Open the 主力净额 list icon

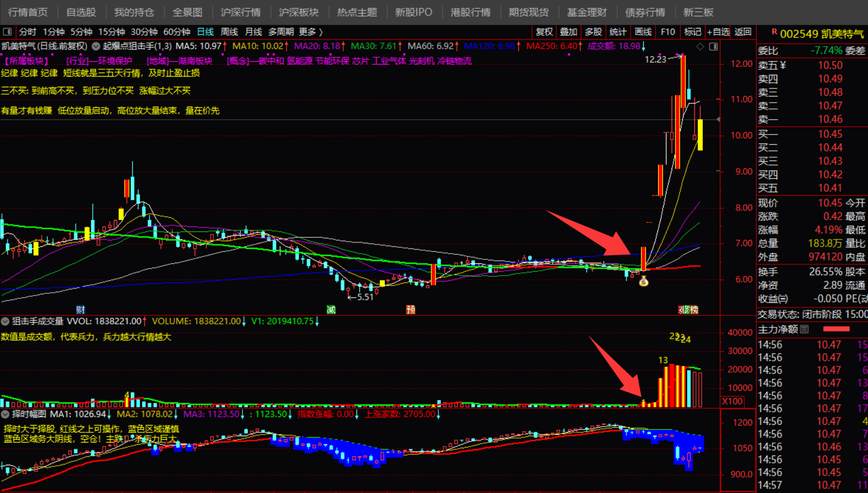click(804, 330)
